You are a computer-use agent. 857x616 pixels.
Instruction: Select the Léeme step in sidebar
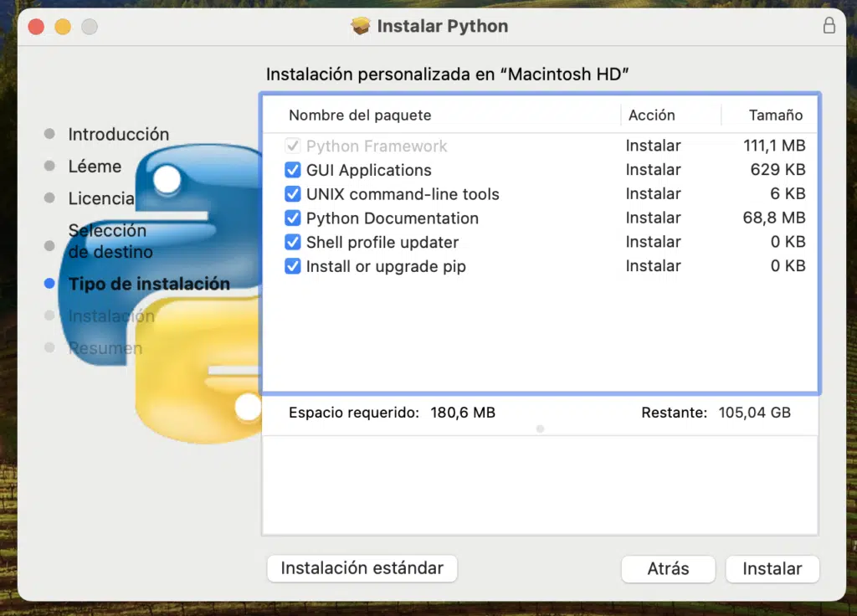click(95, 167)
